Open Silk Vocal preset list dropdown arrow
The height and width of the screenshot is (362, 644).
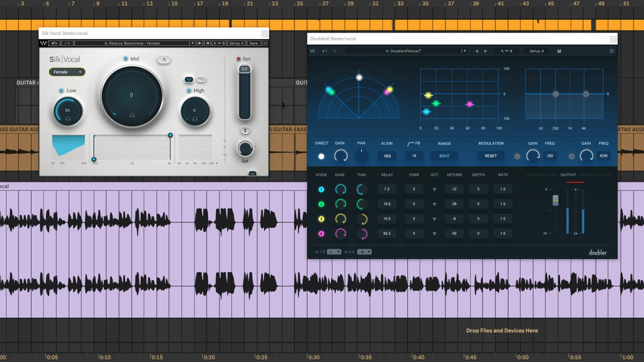tap(192, 43)
